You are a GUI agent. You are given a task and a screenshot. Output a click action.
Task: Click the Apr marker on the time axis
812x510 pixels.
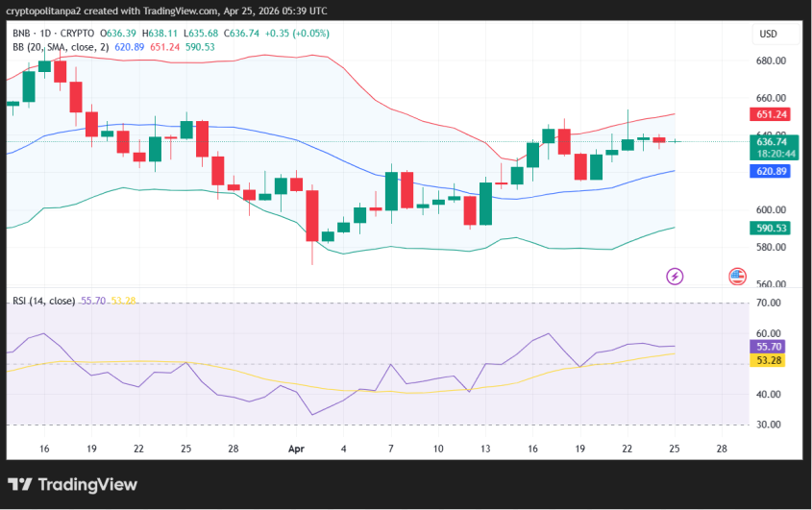(297, 449)
